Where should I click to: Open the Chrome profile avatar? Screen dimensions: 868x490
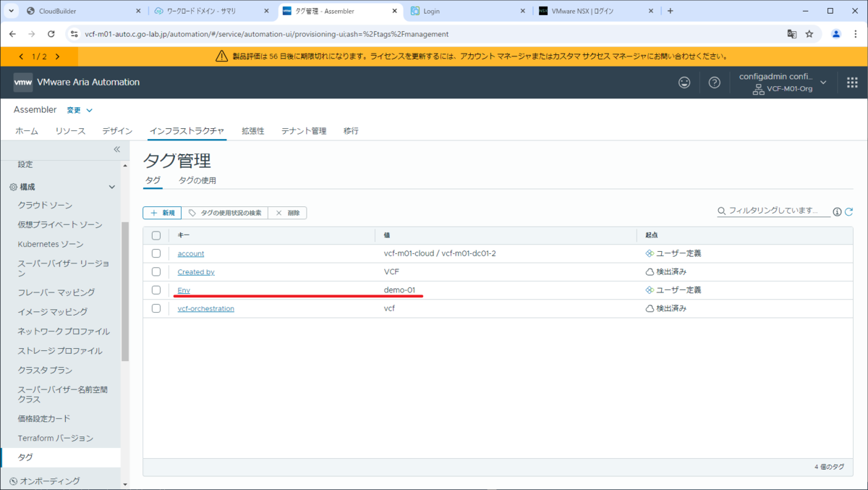coord(836,34)
